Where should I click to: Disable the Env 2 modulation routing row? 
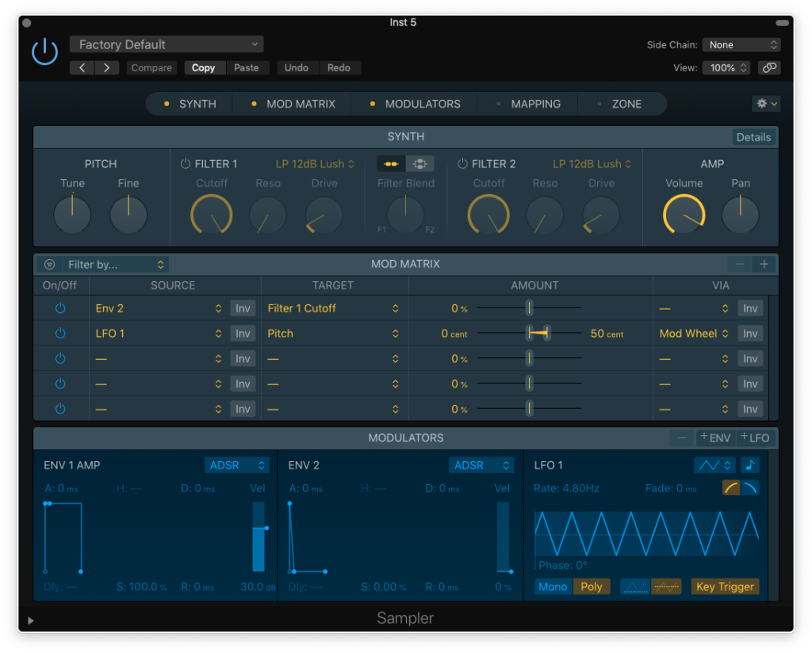[60, 308]
